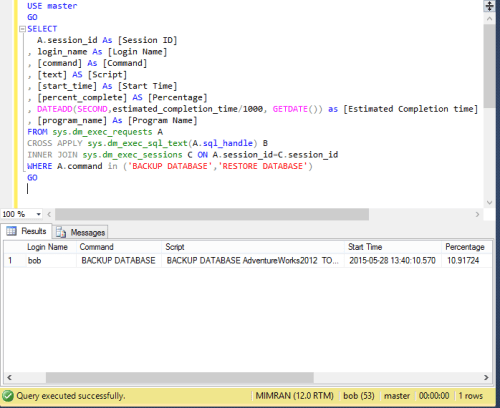Image resolution: width=500 pixels, height=408 pixels.
Task: Select the '2015-05-28 13:40:10.570' start time cell
Action: click(393, 260)
